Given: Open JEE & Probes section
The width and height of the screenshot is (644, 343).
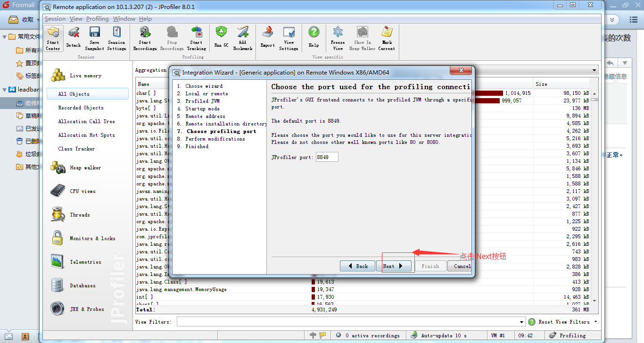Looking at the screenshot, I should tap(87, 309).
